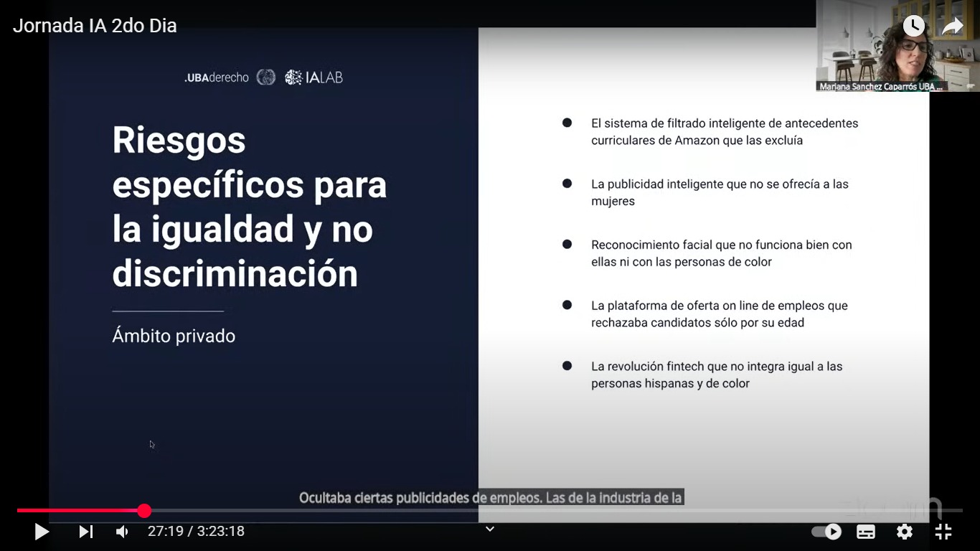
Task: Expand the chevron-down arrow below the captions
Action: tap(490, 529)
